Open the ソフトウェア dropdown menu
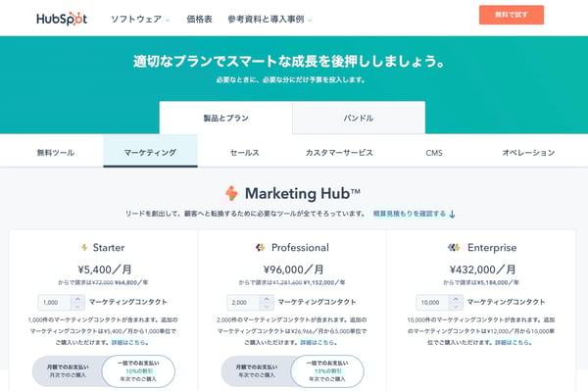 (140, 20)
